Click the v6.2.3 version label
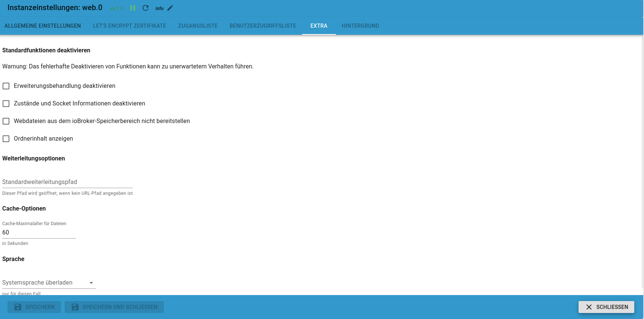Screen dimensions: 644x319 [x=116, y=9]
